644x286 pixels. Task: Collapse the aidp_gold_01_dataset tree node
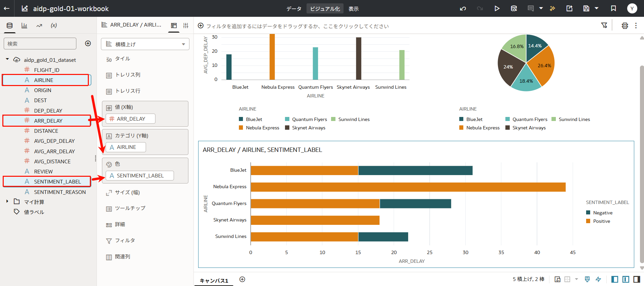[x=7, y=59]
